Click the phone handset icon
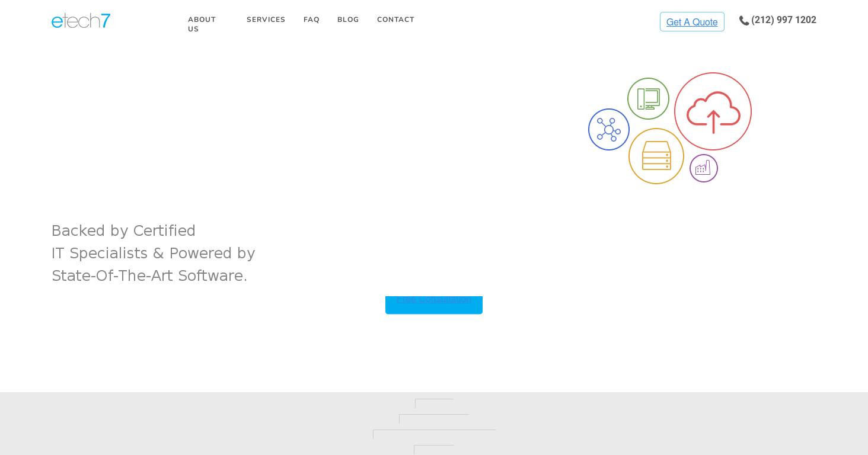The image size is (868, 455). [x=743, y=21]
